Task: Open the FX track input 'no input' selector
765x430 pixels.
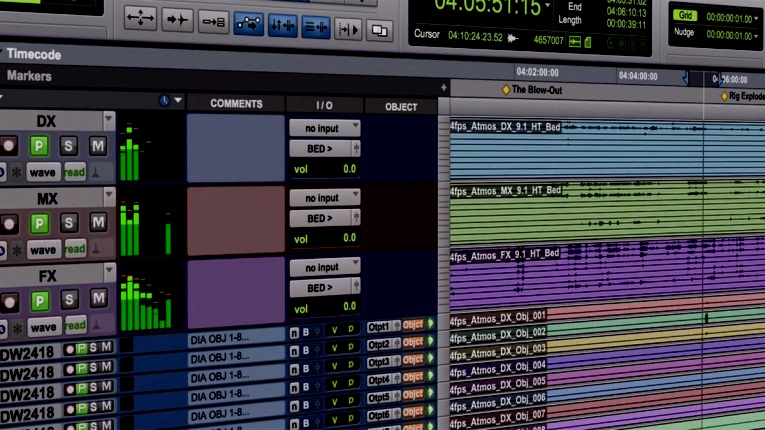Action: pos(325,267)
